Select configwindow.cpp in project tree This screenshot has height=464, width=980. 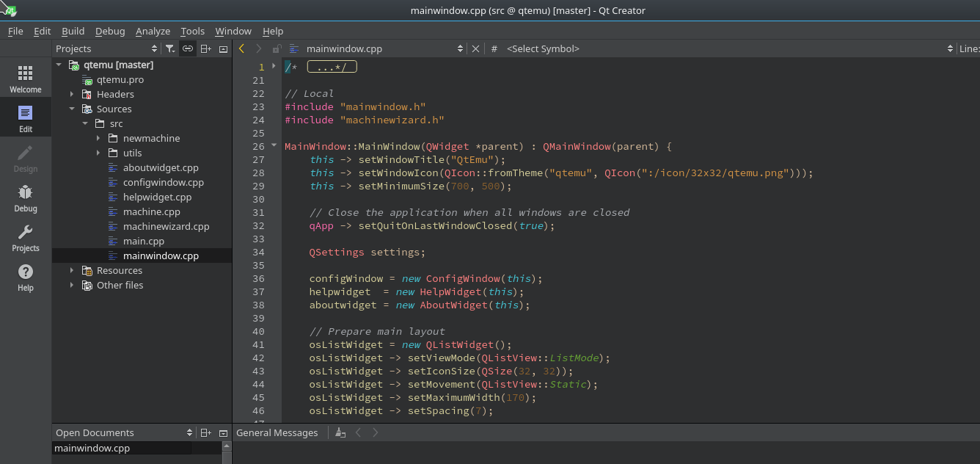[x=164, y=182]
